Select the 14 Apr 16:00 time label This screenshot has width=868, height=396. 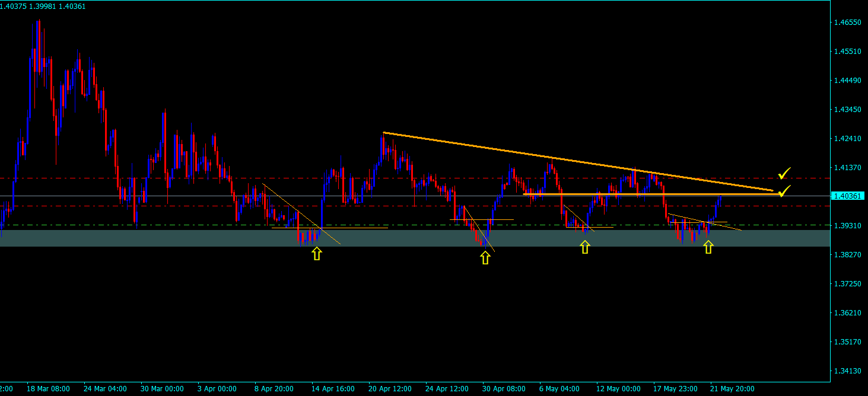coord(333,389)
